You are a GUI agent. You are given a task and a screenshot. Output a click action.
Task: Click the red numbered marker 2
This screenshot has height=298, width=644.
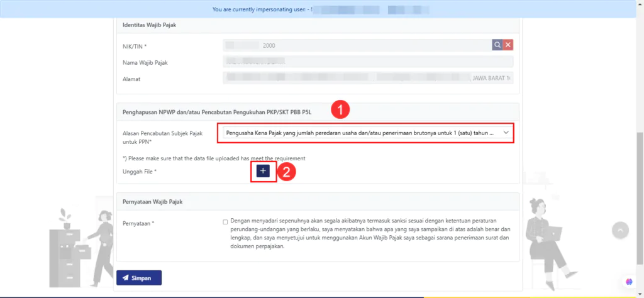pos(287,172)
